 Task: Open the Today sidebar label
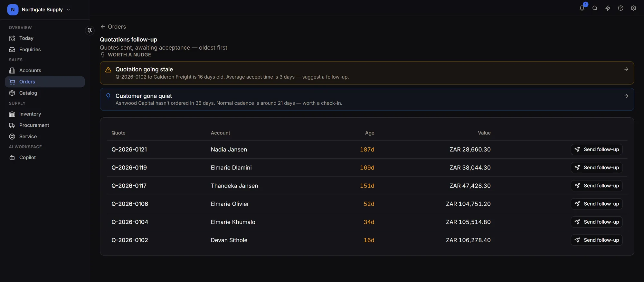(x=26, y=38)
